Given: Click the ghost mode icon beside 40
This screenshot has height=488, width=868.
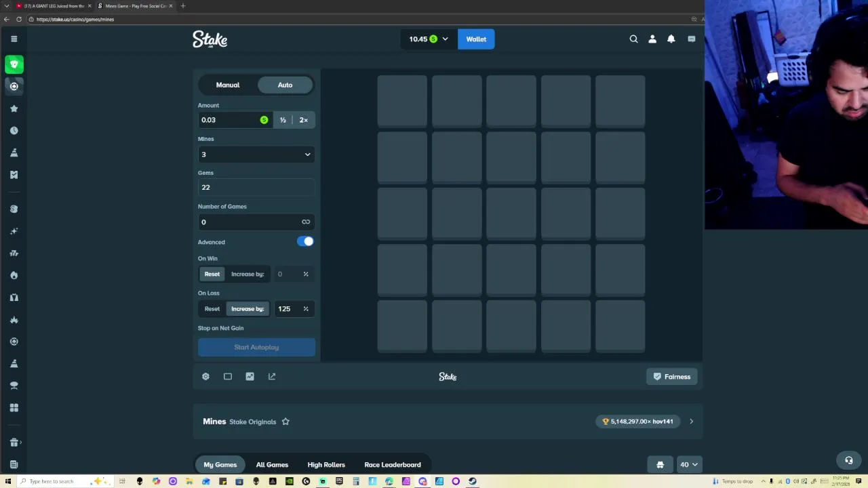Looking at the screenshot, I should click(660, 465).
